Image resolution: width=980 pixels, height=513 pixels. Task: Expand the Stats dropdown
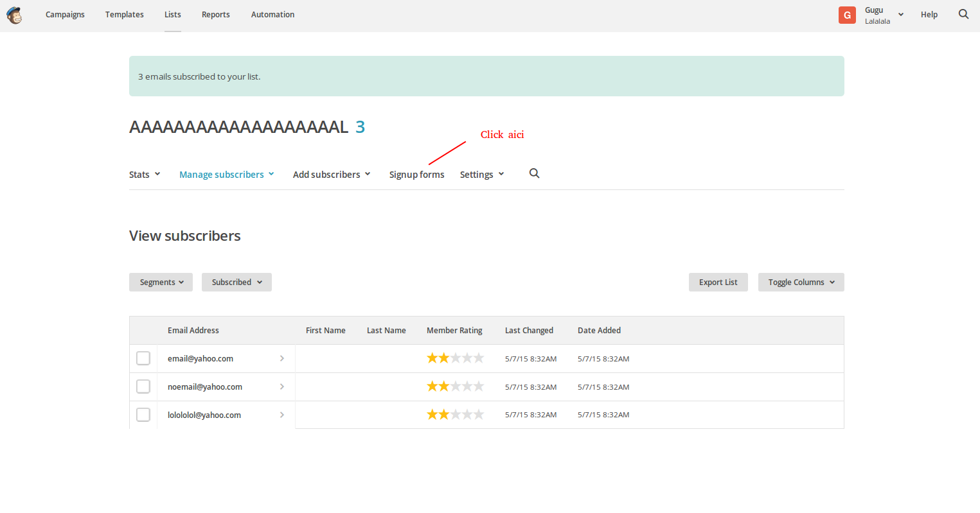(145, 175)
